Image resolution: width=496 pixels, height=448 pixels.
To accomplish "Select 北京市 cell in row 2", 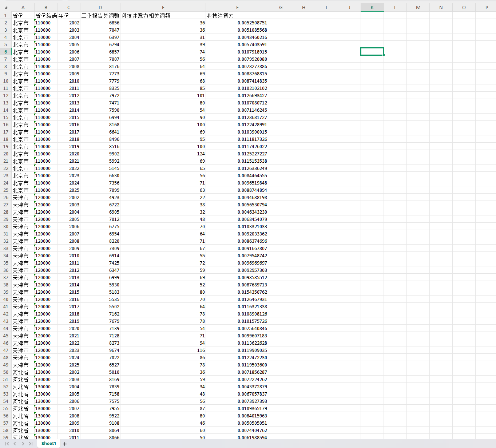I will click(23, 23).
